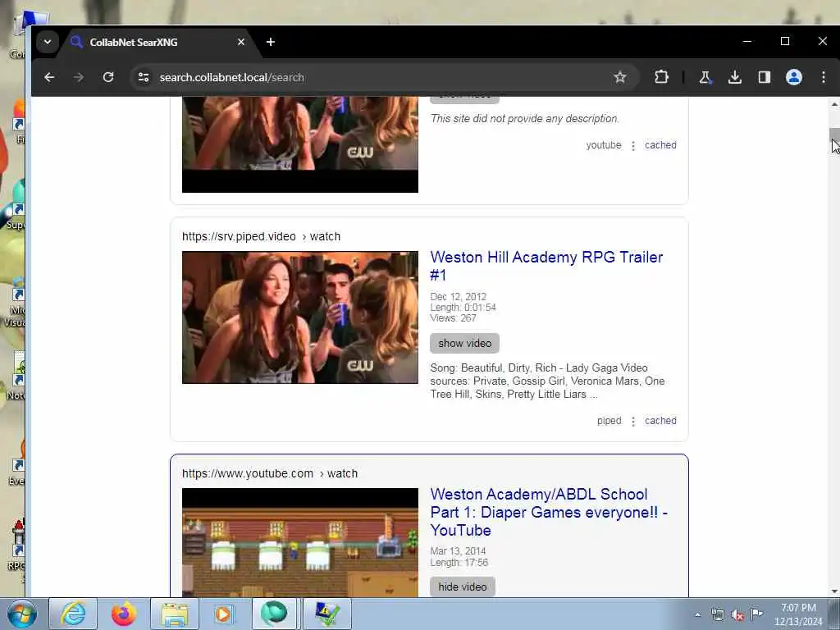840x630 pixels.
Task: Launch Firefox from the taskbar
Action: coord(124,614)
